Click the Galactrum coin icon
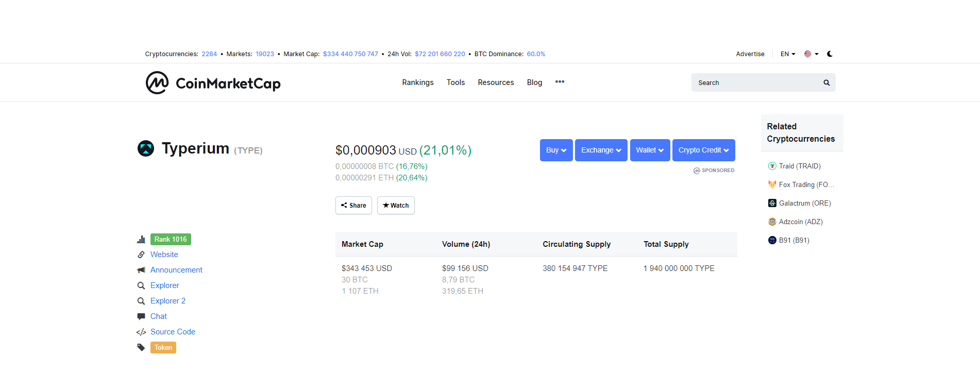980x372 pixels. click(772, 203)
